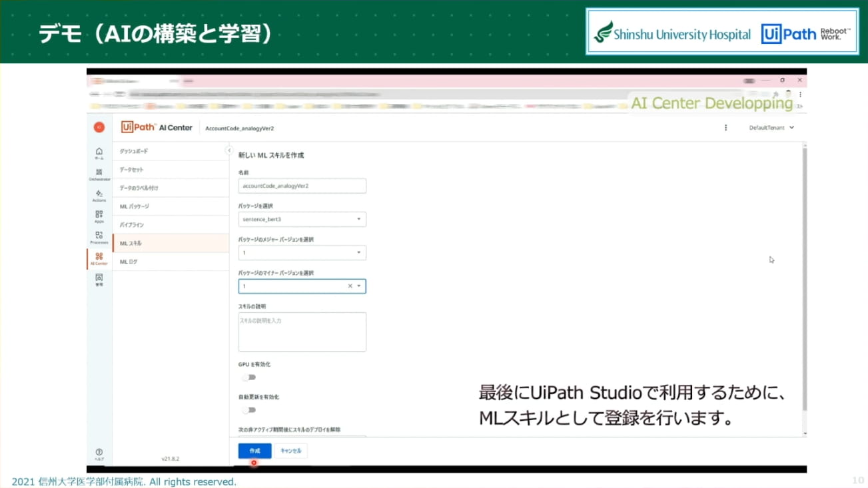Go to データのラベル付け menu item
Screen dimensions: 868x488
(171, 188)
